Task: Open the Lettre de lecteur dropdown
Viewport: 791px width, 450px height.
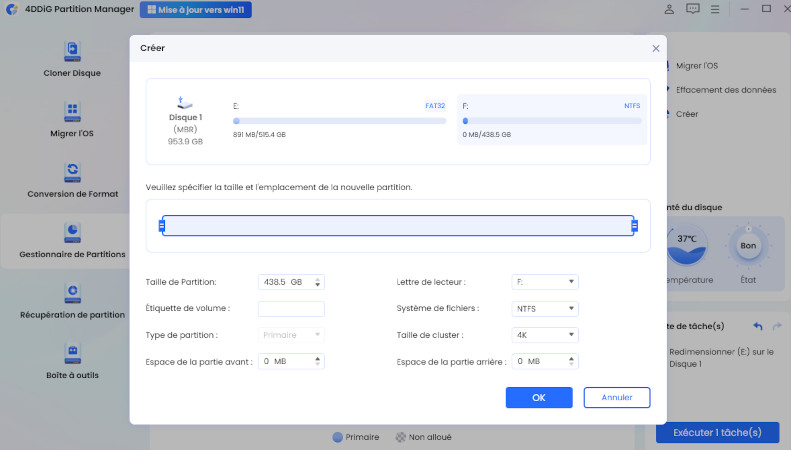Action: (x=545, y=282)
